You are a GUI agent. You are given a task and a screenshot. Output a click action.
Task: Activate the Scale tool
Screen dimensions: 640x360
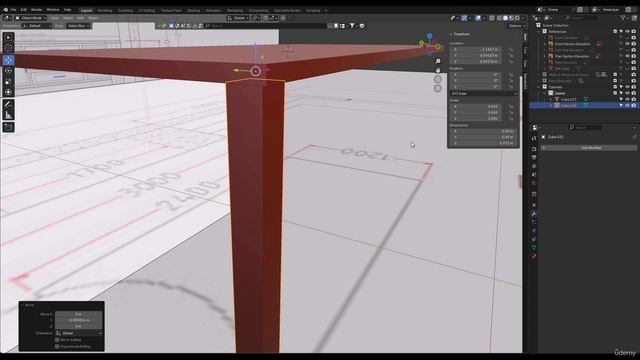tap(8, 81)
